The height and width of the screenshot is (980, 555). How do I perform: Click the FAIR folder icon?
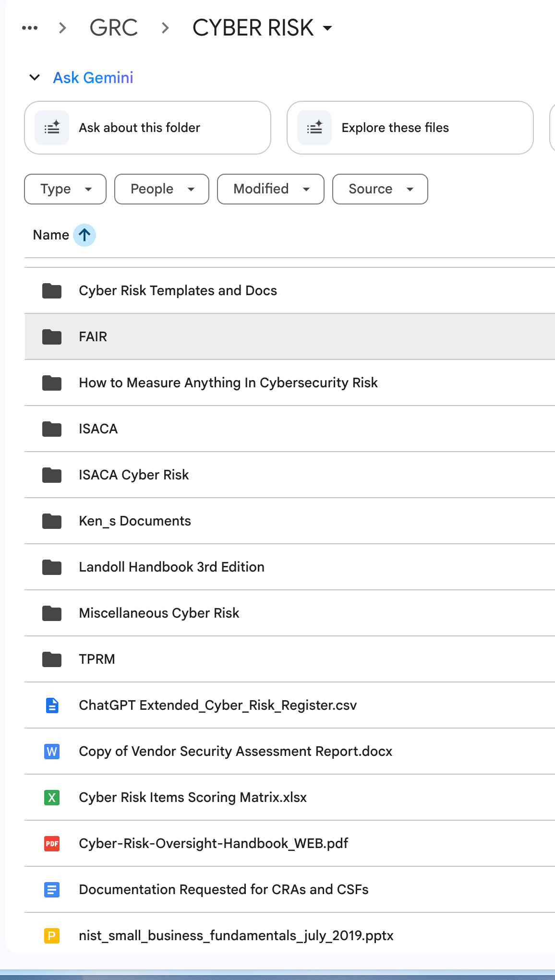tap(52, 337)
